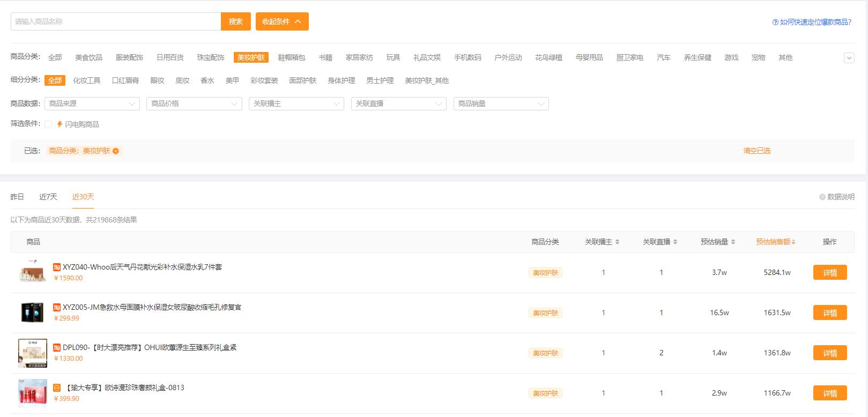868x417 pixels.
Task: Select 男士护理 subcategory
Action: point(380,80)
